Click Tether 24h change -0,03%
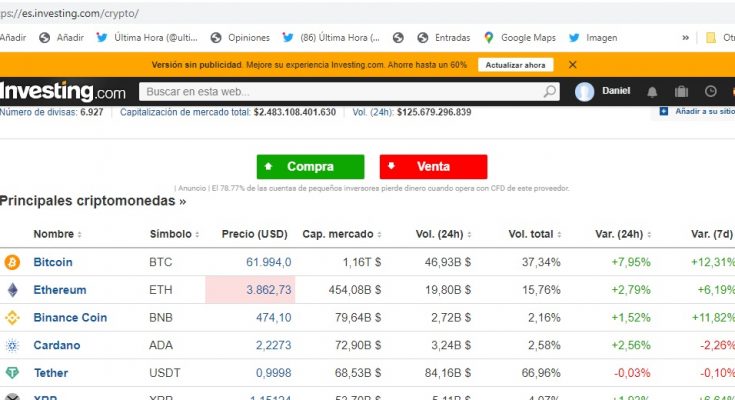The height and width of the screenshot is (400, 735). [x=632, y=373]
